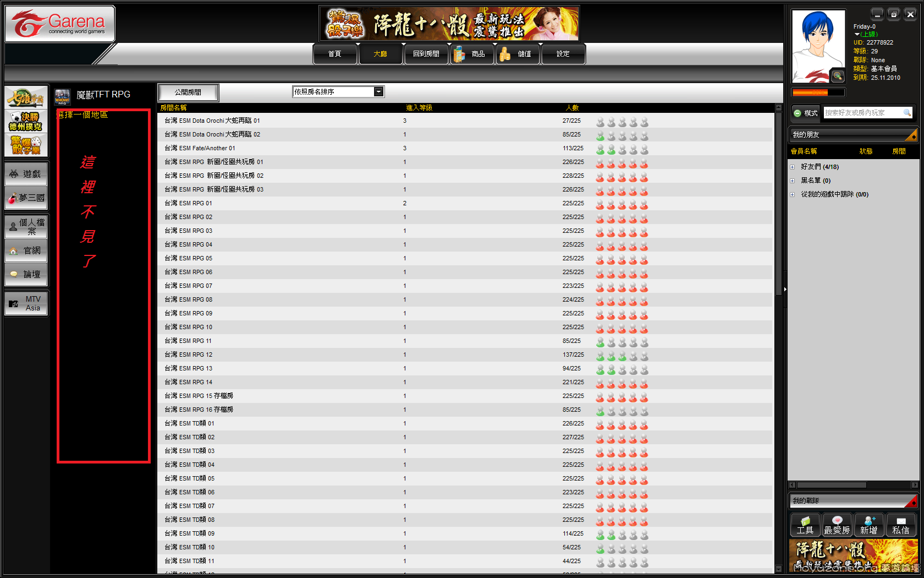
Task: Switch to 大廳 lobby tab
Action: 380,54
